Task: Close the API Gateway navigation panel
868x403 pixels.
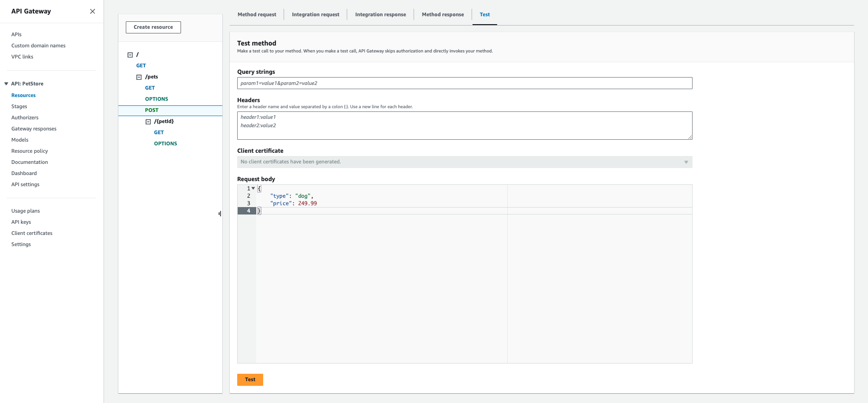Action: [x=92, y=11]
